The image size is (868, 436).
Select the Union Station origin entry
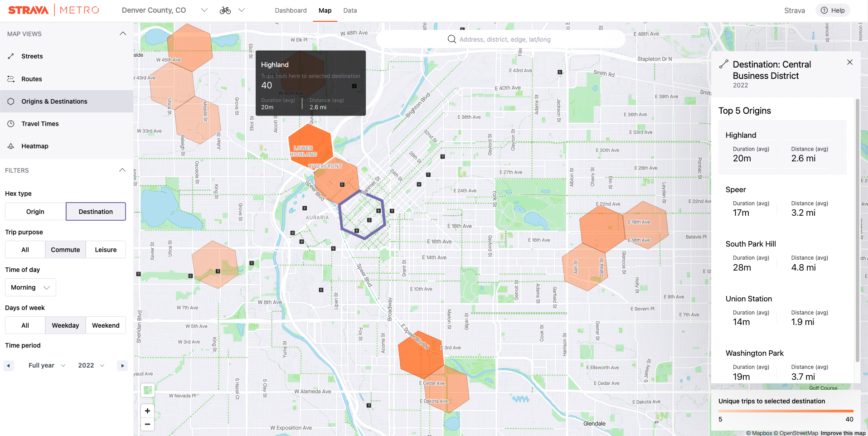pyautogui.click(x=782, y=310)
